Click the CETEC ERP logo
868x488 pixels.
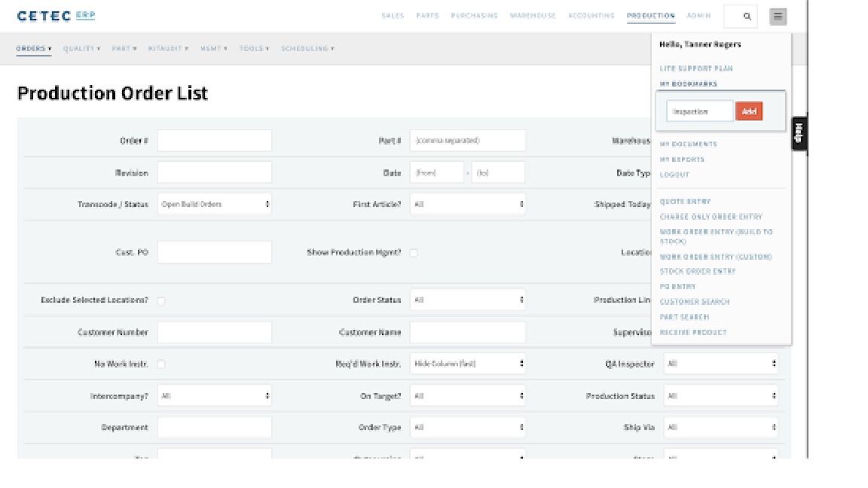(56, 16)
